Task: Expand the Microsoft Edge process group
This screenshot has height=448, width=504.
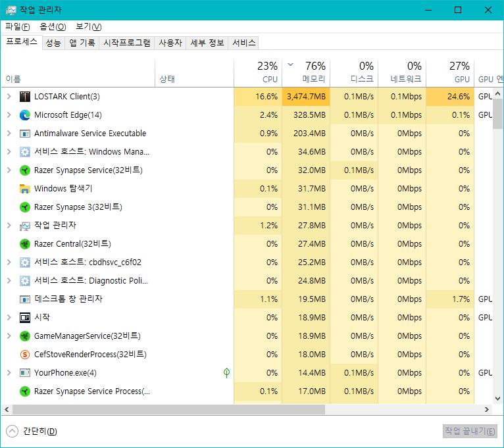Action: click(x=9, y=115)
